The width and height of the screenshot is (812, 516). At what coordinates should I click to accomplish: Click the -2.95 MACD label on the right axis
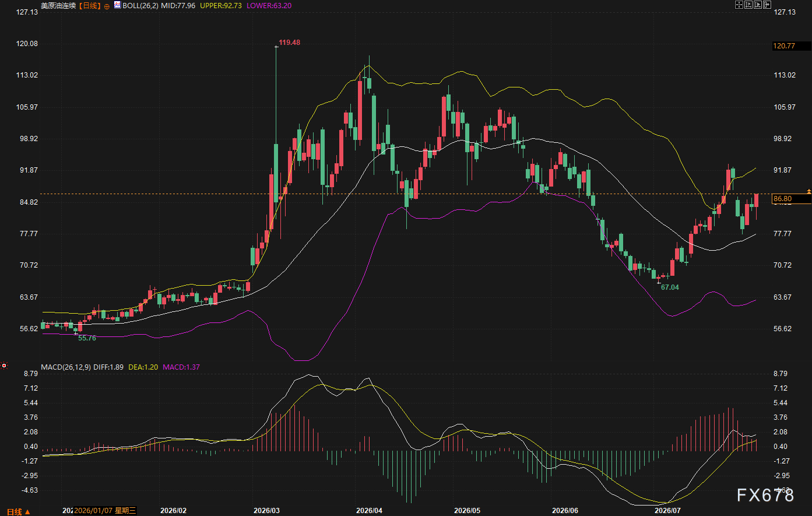pos(781,476)
